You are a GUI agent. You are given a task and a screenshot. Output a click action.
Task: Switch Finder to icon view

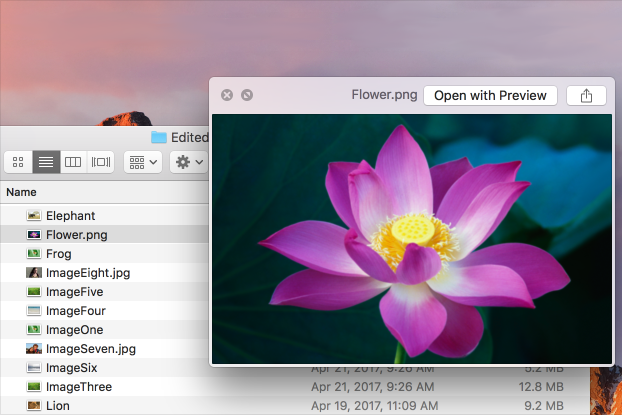coord(18,162)
